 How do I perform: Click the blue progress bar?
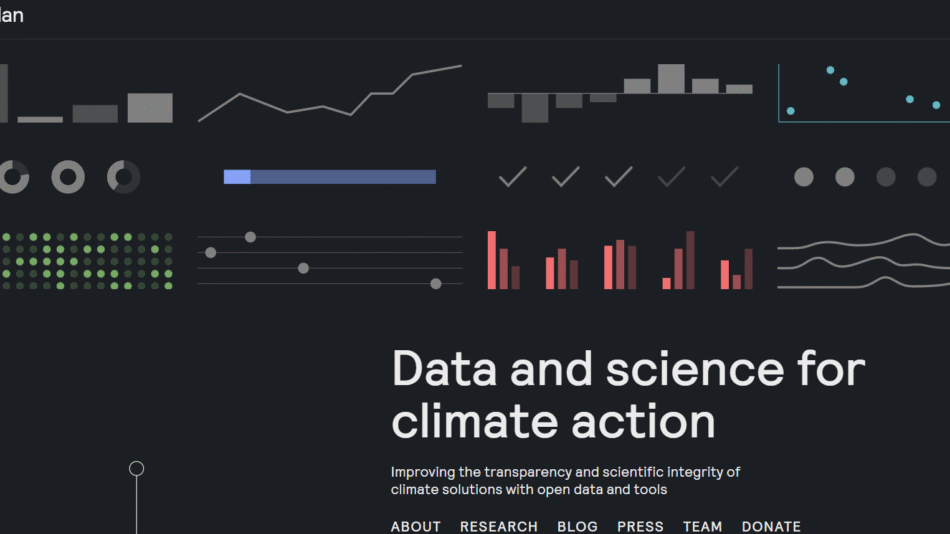(x=330, y=177)
